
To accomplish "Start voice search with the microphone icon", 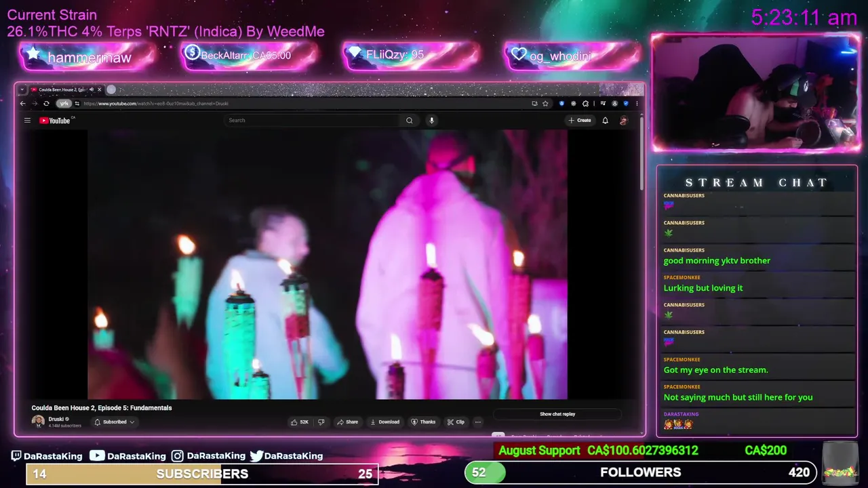I will click(x=431, y=121).
